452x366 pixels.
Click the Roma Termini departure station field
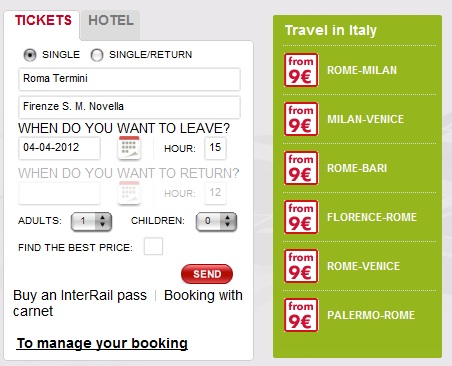(129, 79)
